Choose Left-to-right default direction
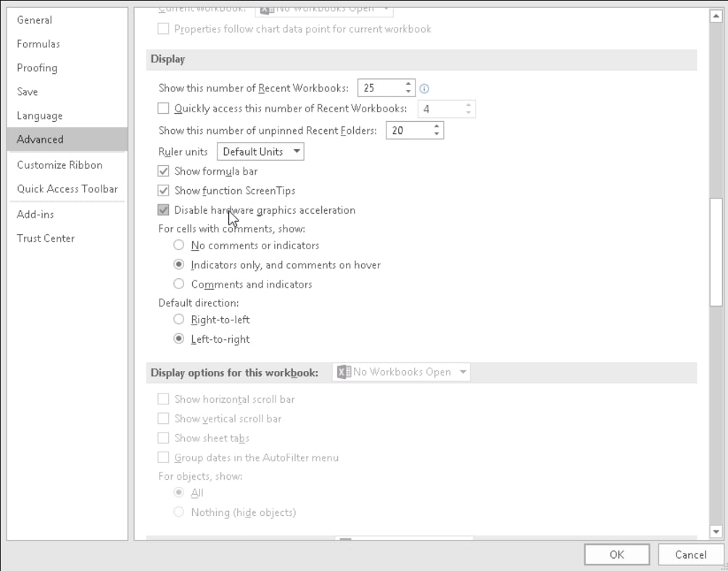The height and width of the screenshot is (571, 728). point(179,339)
